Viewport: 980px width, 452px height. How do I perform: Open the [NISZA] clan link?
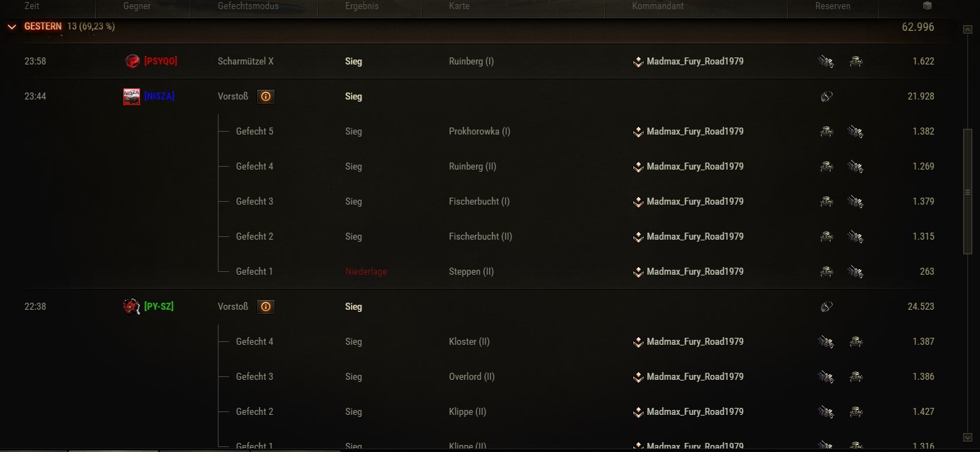(159, 97)
